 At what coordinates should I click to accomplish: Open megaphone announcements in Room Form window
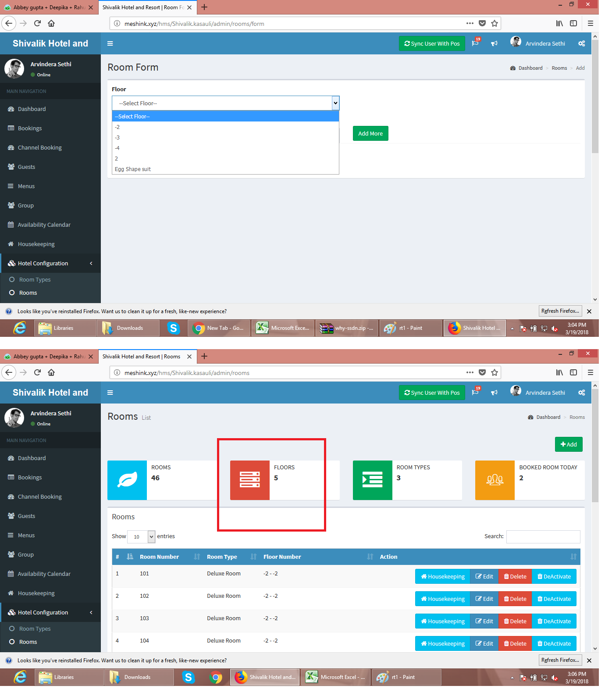point(494,43)
